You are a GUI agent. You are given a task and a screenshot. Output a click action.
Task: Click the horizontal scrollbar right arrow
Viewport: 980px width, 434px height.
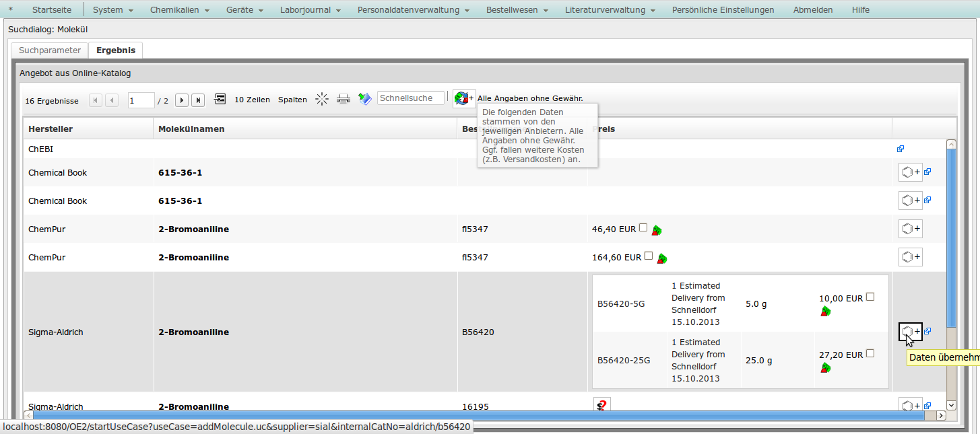941,415
